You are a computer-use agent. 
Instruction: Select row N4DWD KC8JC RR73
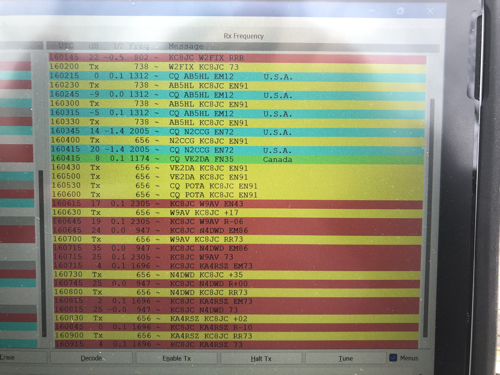237,292
